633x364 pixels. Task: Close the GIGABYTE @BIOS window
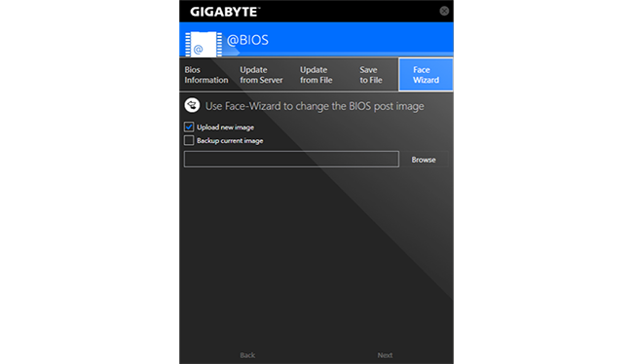pyautogui.click(x=444, y=11)
